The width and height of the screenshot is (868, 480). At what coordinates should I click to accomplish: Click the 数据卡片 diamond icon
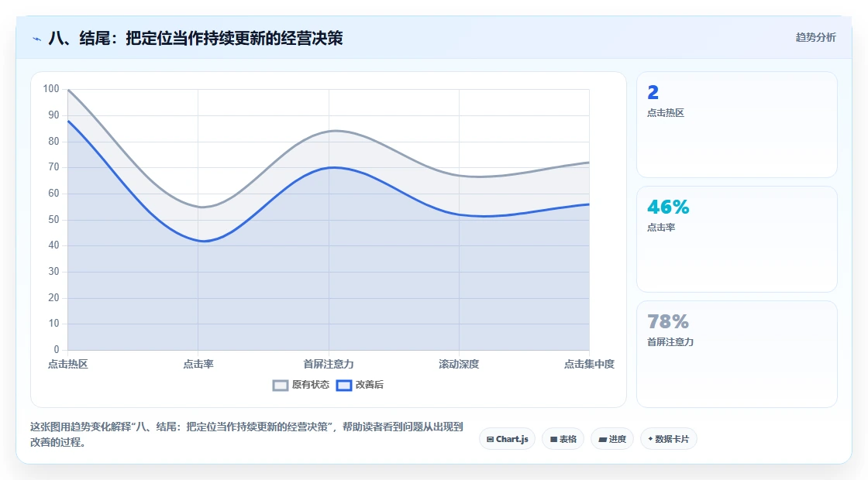pyautogui.click(x=650, y=439)
